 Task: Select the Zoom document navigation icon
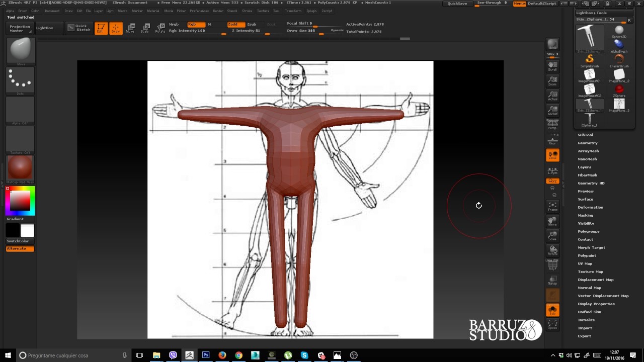(552, 81)
